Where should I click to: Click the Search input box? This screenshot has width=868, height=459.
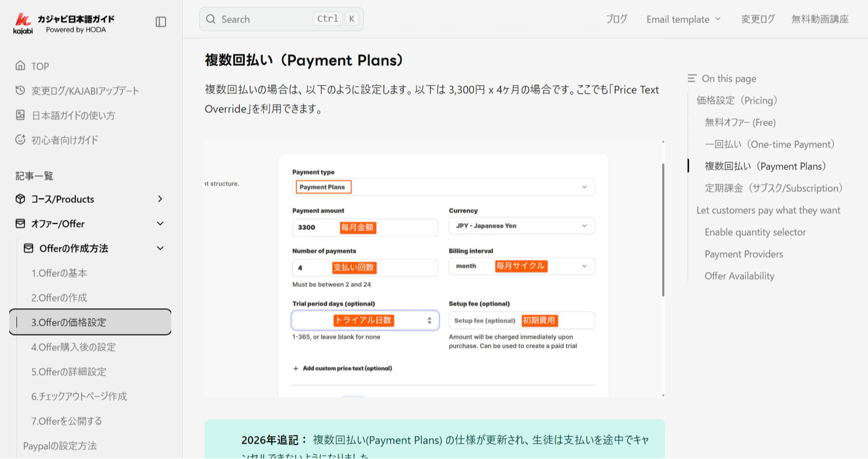(281, 19)
